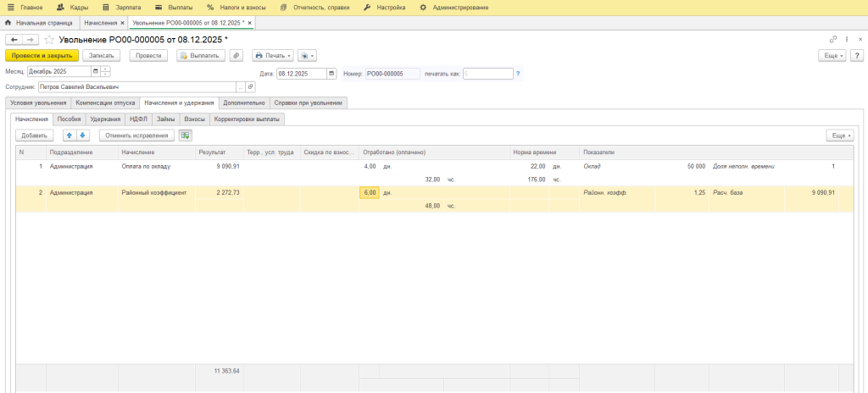Open attached files via paperclip icon
The image size is (868, 393).
click(236, 56)
